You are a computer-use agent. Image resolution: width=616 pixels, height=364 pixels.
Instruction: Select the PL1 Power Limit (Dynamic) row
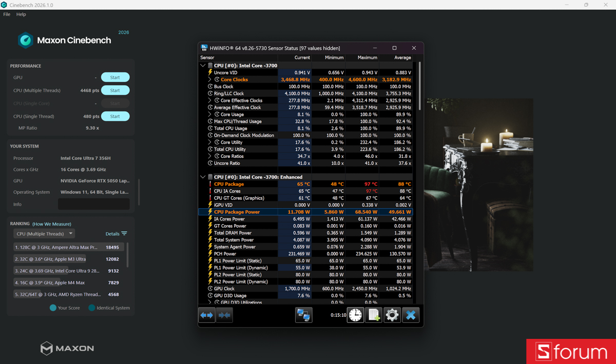coord(306,268)
